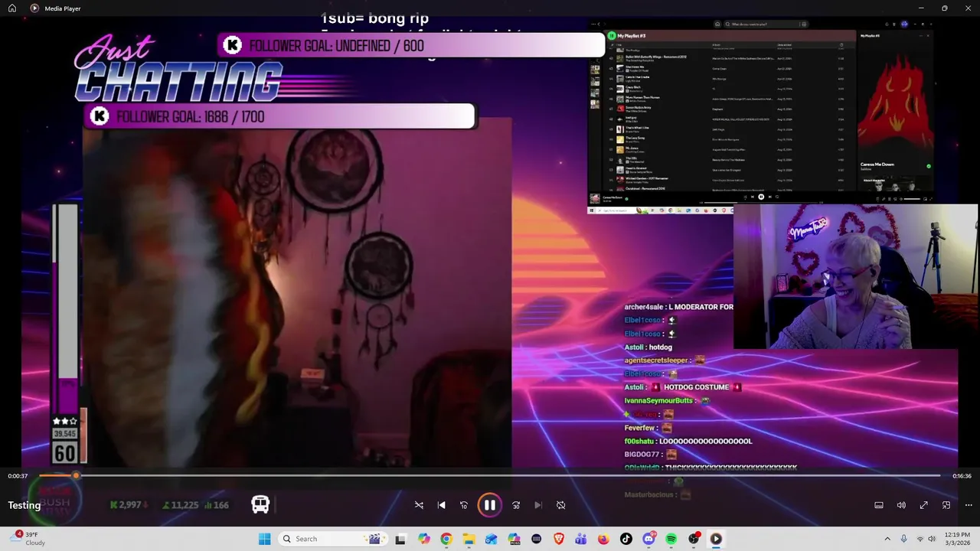Go to next track
The height and width of the screenshot is (551, 980).
click(x=538, y=505)
